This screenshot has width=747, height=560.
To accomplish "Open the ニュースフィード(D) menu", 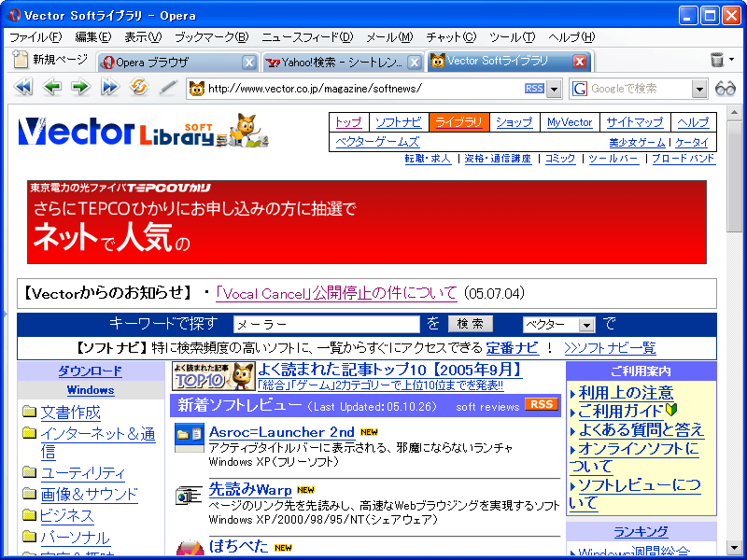I will point(307,37).
